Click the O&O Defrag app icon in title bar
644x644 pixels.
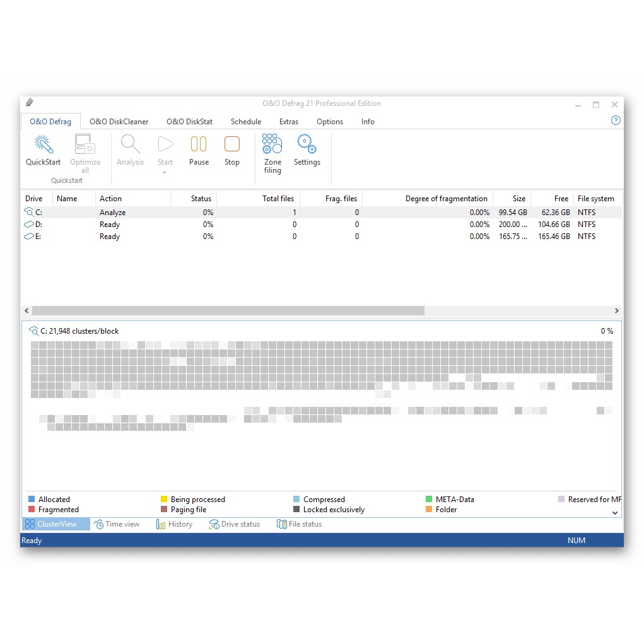30,103
